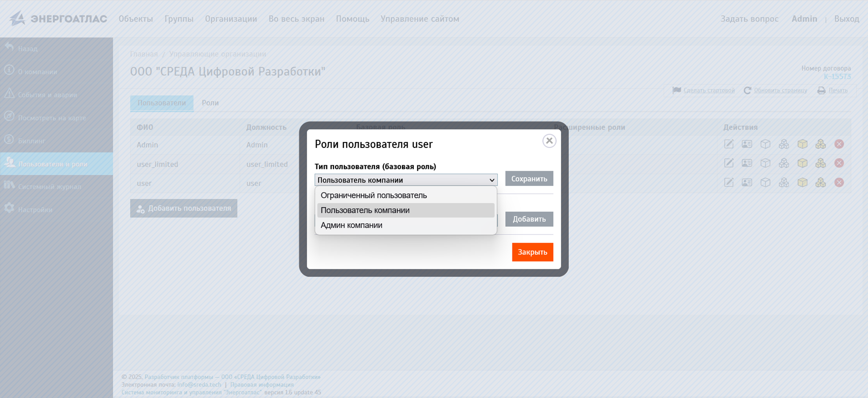Click the printer icon next to Печать
868x398 pixels.
tap(821, 91)
